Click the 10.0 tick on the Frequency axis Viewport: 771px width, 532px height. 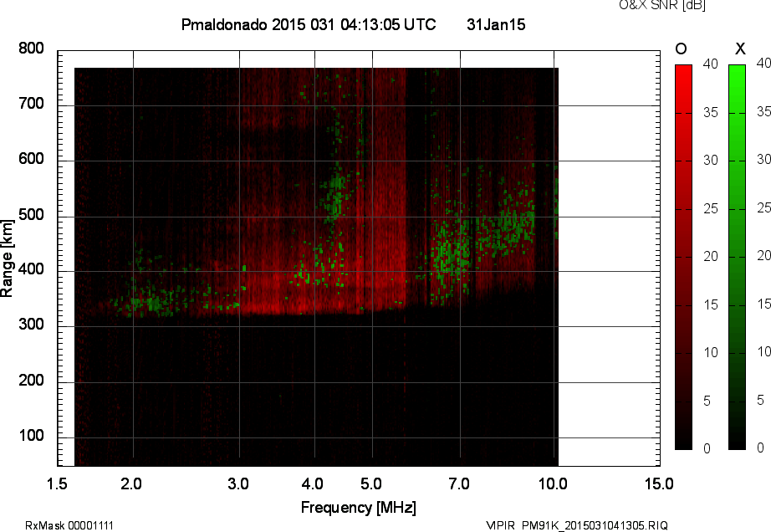[553, 483]
